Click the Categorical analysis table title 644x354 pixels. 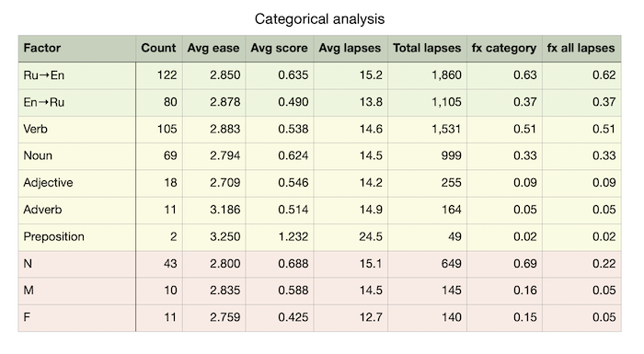(319, 19)
